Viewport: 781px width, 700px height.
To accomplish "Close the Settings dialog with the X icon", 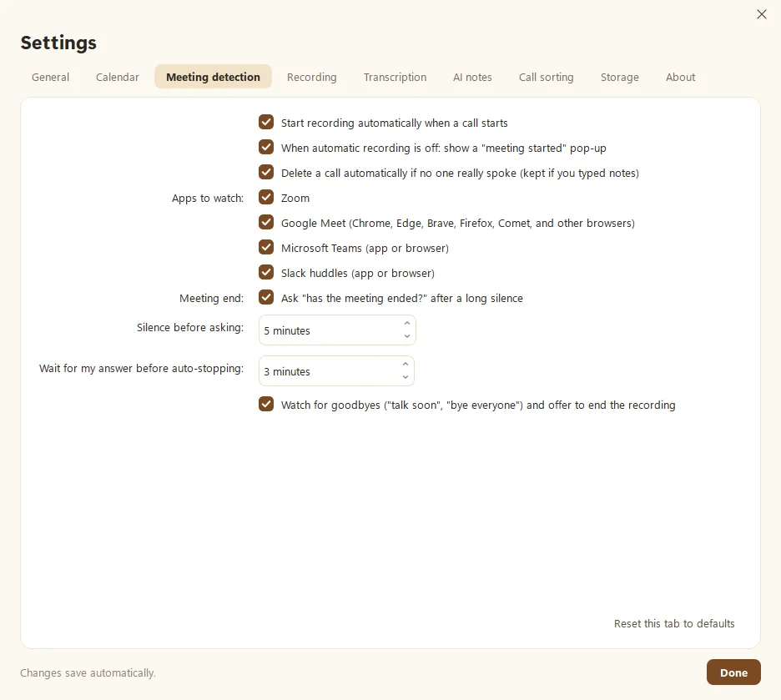I will (x=761, y=14).
